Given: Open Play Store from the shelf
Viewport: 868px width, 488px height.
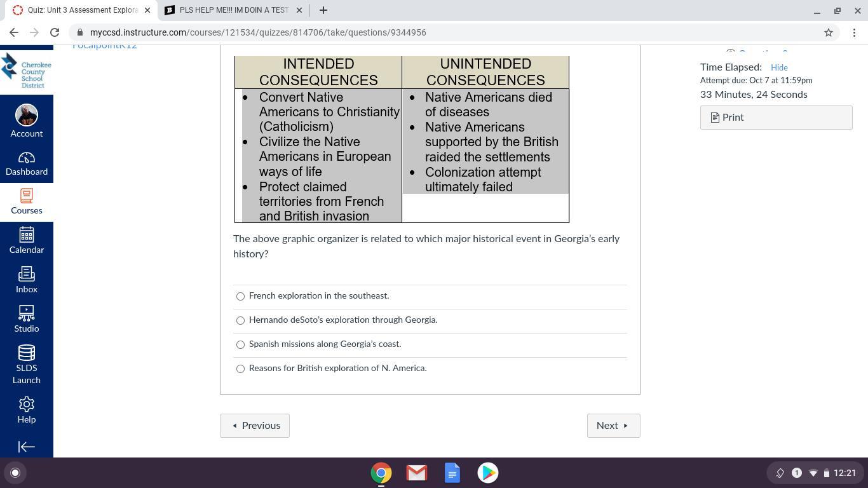Looking at the screenshot, I should pos(488,473).
